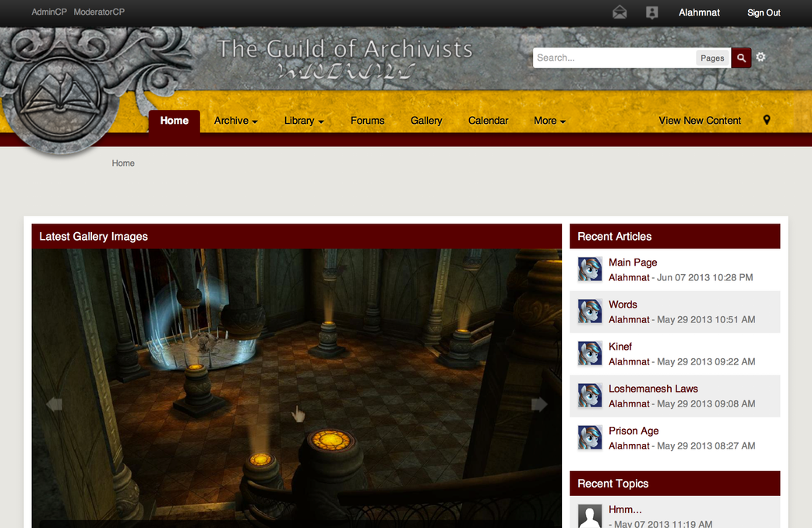Click author Alahmnat under Kinef
Viewport: 812px width, 528px height.
[x=629, y=361]
